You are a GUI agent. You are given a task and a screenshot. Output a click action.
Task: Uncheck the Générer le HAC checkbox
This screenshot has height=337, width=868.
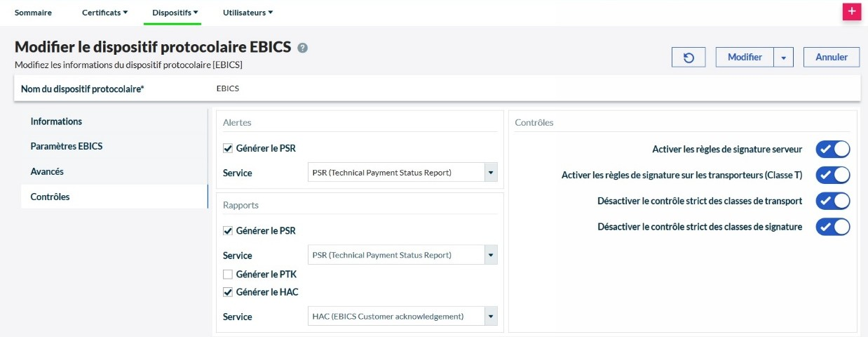[x=228, y=292]
